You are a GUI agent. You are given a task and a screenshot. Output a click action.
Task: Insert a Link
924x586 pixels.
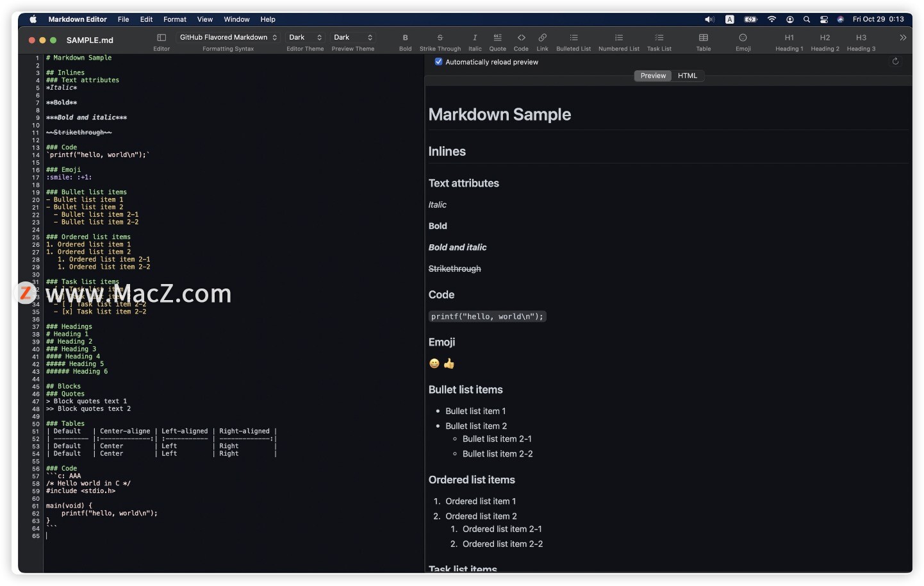click(x=542, y=38)
